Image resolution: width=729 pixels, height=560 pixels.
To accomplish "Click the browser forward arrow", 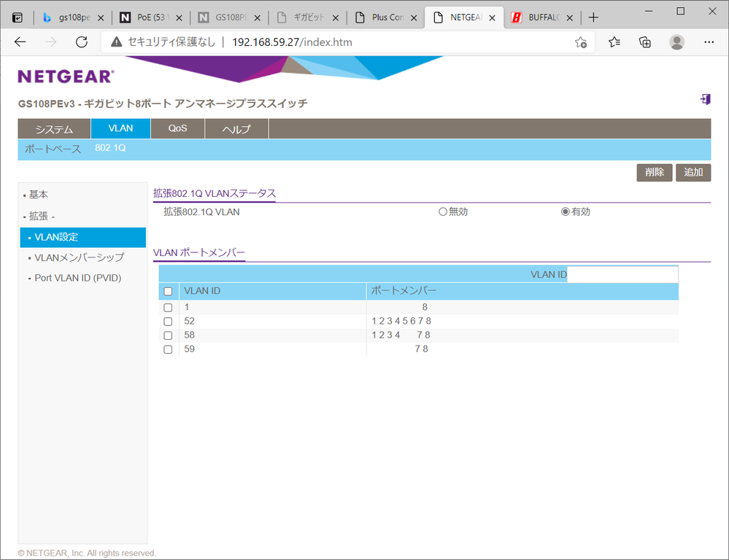I will [x=50, y=42].
